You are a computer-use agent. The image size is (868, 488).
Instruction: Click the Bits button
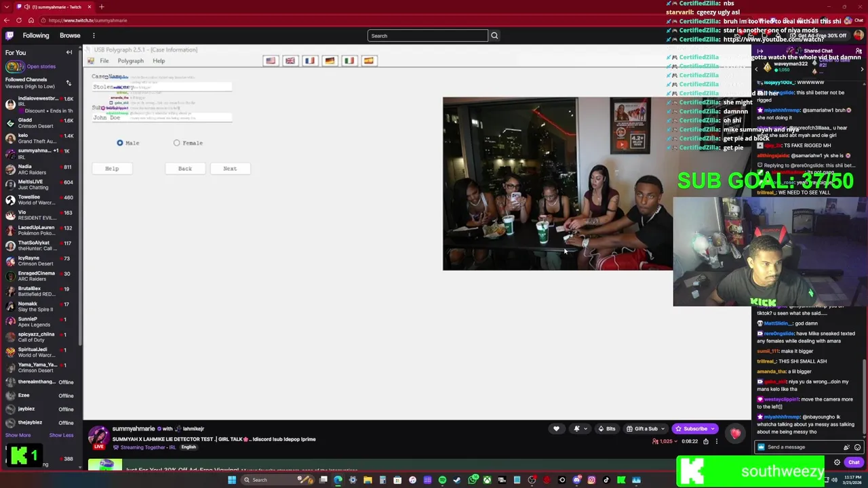[x=607, y=428]
